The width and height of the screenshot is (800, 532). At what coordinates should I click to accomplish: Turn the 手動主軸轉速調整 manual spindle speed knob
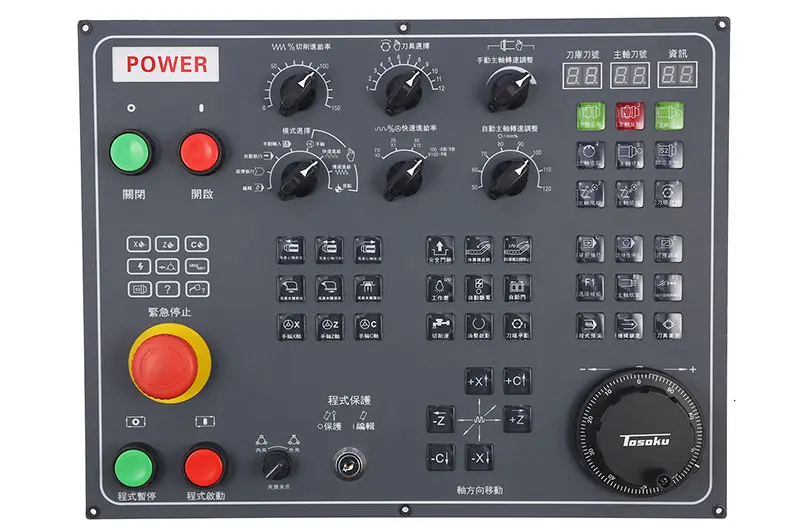508,91
